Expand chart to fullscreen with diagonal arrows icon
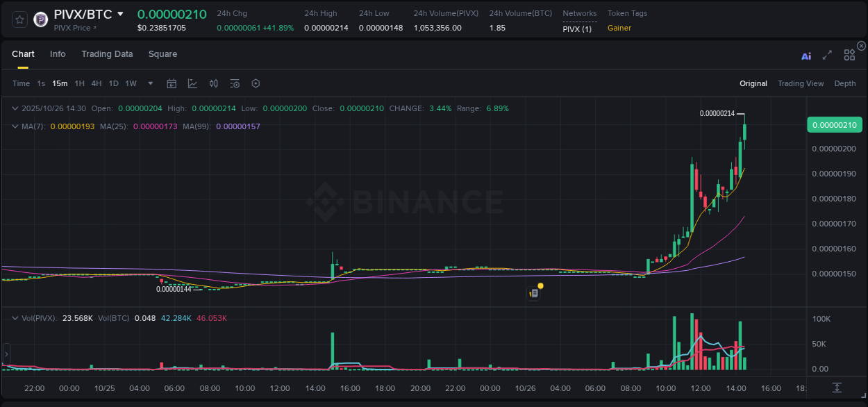This screenshot has width=868, height=407. (827, 55)
